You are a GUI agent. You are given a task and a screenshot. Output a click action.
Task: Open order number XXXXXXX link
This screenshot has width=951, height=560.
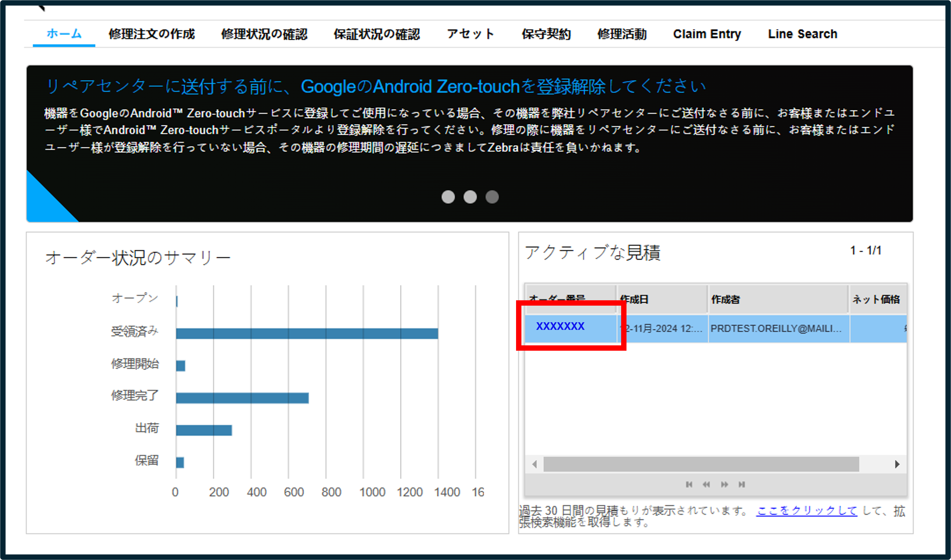pyautogui.click(x=560, y=326)
